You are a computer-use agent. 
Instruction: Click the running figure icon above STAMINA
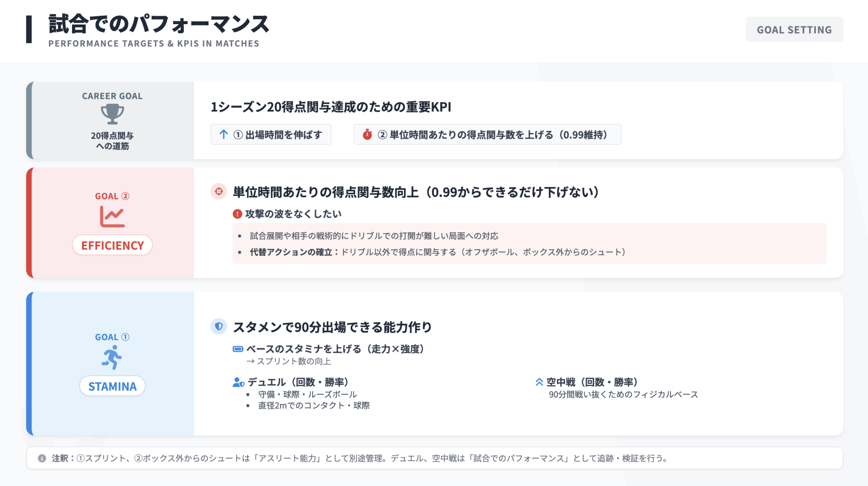click(112, 357)
